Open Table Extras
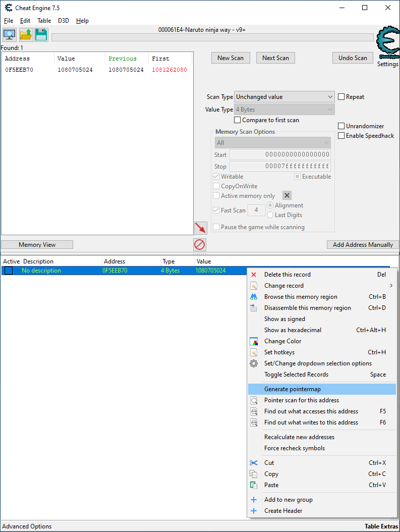400x532 pixels. tap(381, 526)
